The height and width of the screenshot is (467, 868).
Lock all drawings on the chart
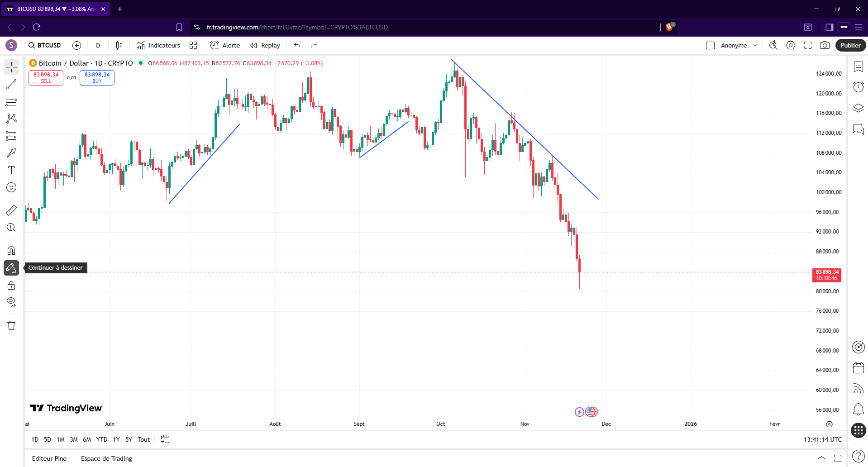click(11, 285)
